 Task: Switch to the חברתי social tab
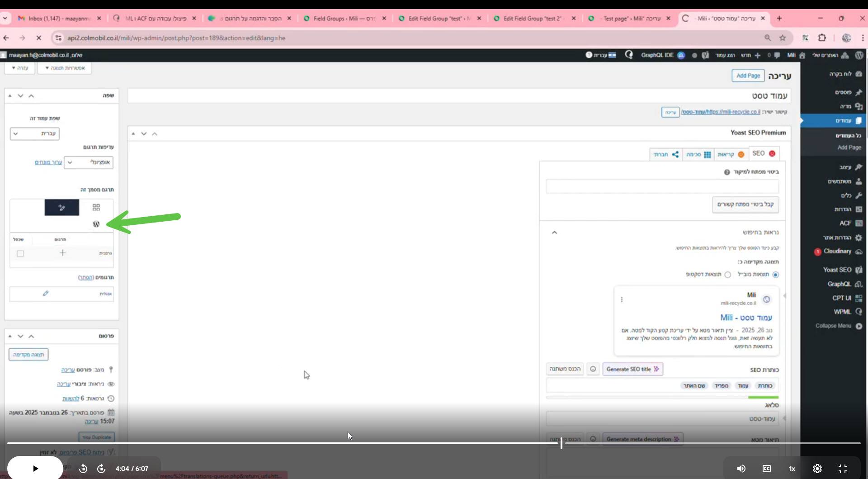(666, 154)
